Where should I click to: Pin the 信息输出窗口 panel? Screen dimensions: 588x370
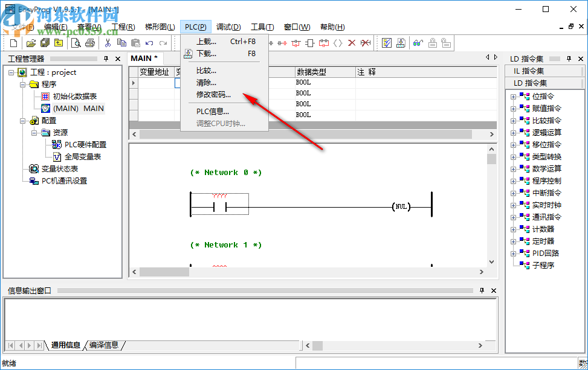click(482, 290)
